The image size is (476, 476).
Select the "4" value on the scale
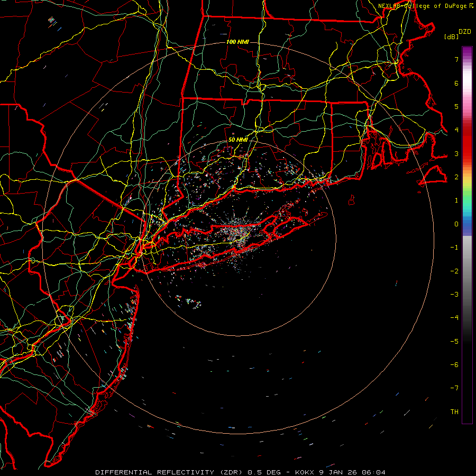[x=456, y=130]
